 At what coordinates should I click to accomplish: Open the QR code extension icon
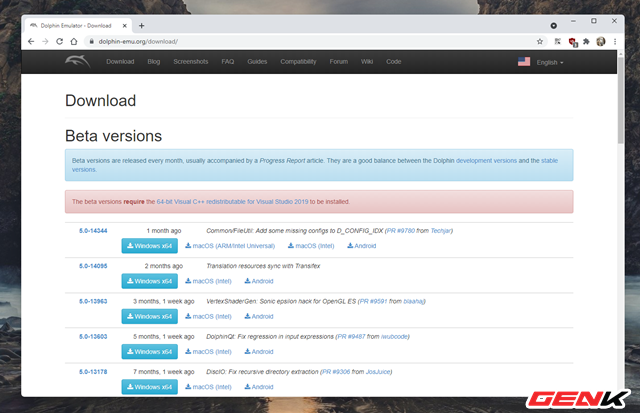[x=558, y=41]
